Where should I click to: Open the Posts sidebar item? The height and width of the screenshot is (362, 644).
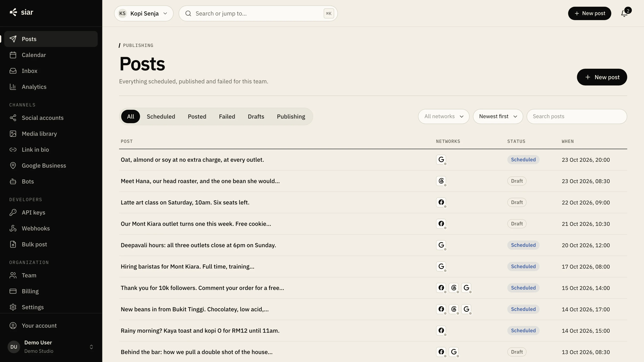click(51, 39)
